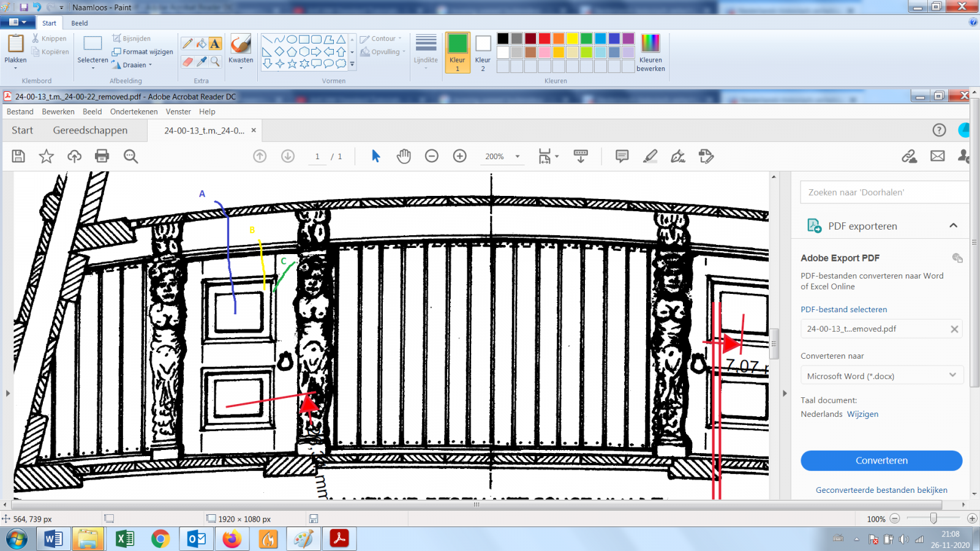Screen dimensions: 980x551
Task: Select the Pencil tool in Paint
Action: (x=187, y=43)
